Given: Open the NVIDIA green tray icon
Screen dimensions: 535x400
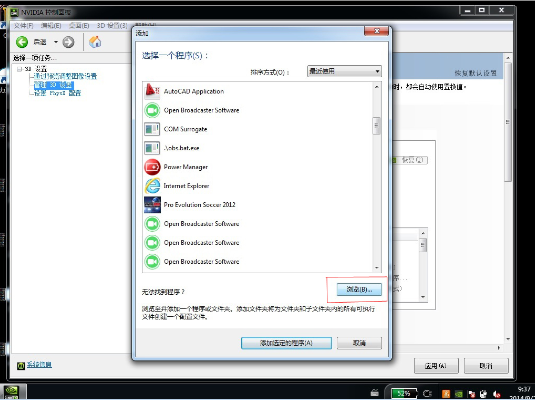Looking at the screenshot, I should [459, 394].
